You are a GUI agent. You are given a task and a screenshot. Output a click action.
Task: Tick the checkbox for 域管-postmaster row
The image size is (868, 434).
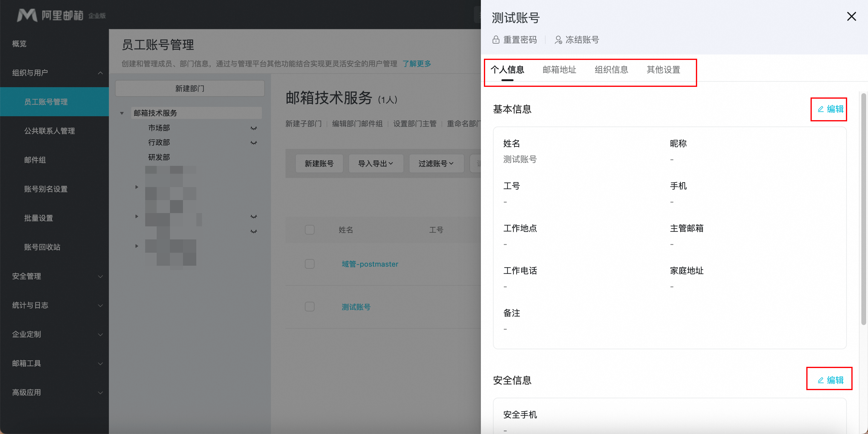pos(309,264)
